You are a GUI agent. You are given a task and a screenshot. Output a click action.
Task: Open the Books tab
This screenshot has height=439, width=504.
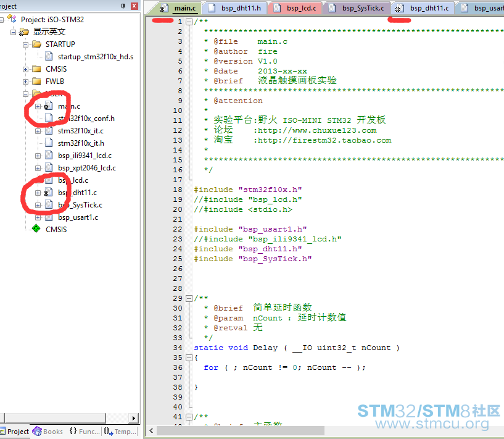pos(48,432)
